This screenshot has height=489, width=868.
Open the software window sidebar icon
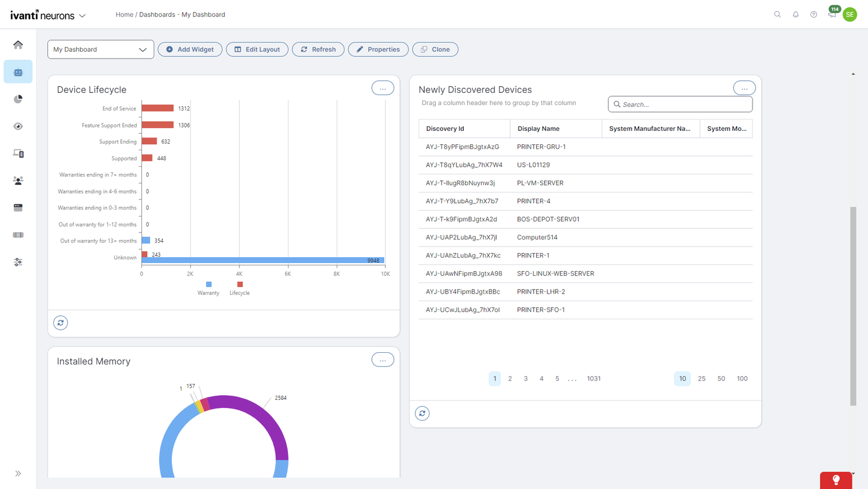[18, 208]
